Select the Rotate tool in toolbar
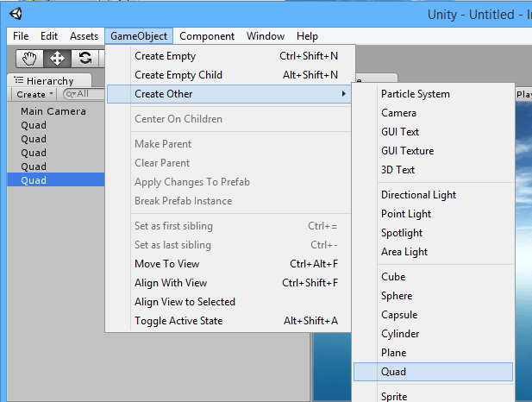 [85, 59]
